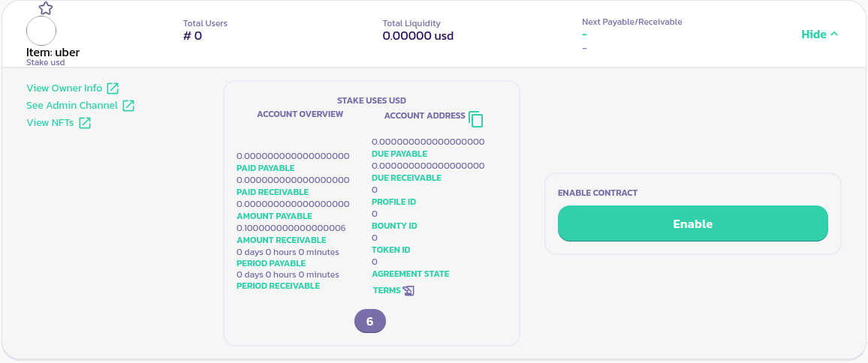
Task: Click the Next Payable/Receivable heading
Action: [631, 22]
